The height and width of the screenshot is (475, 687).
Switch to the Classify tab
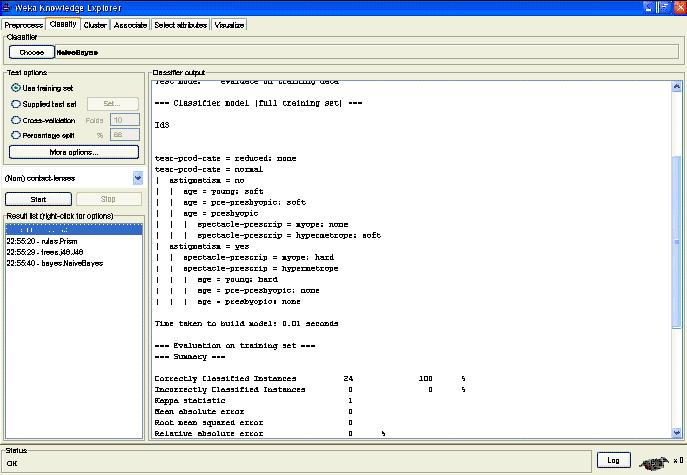pos(63,24)
